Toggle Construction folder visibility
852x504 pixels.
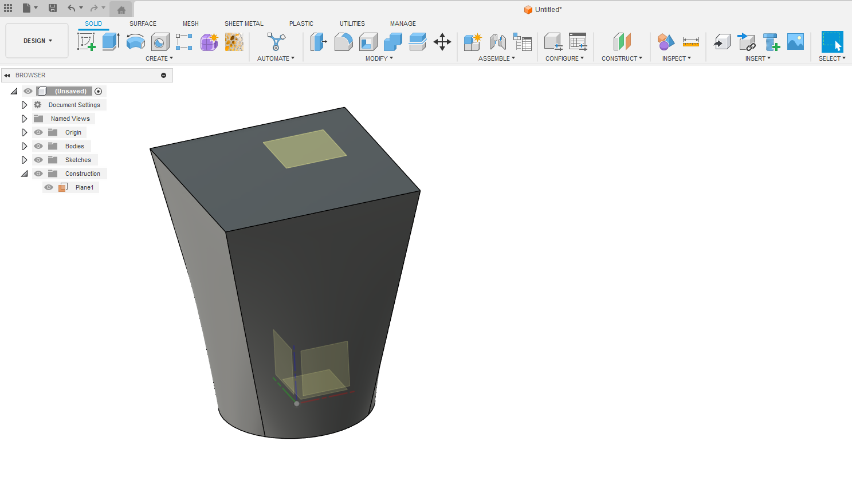(38, 174)
